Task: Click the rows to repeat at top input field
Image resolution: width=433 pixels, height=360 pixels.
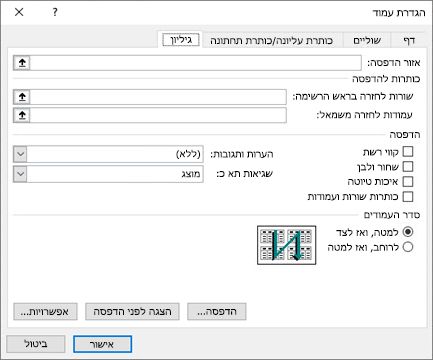Action: 158,97
